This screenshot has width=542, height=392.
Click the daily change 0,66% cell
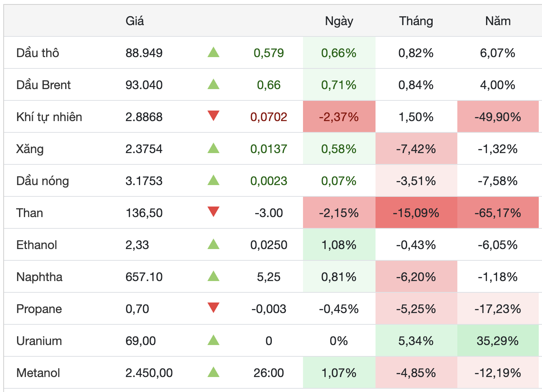[339, 53]
